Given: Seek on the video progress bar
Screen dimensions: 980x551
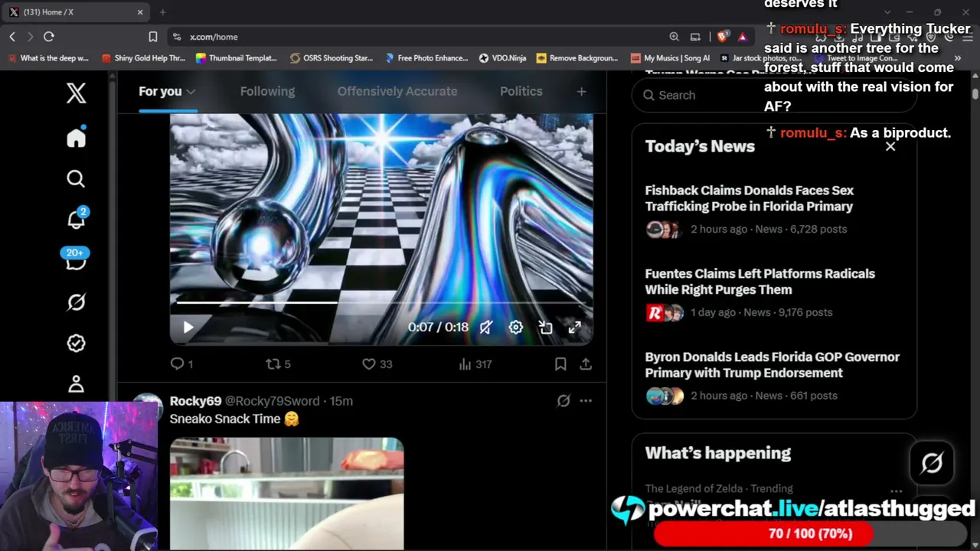Looking at the screenshot, I should pos(381,303).
